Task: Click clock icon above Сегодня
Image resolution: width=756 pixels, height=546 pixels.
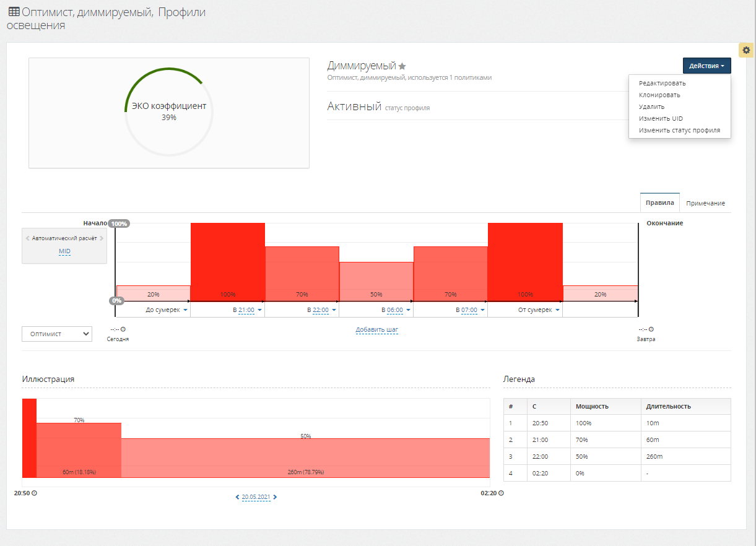Action: 123,329
